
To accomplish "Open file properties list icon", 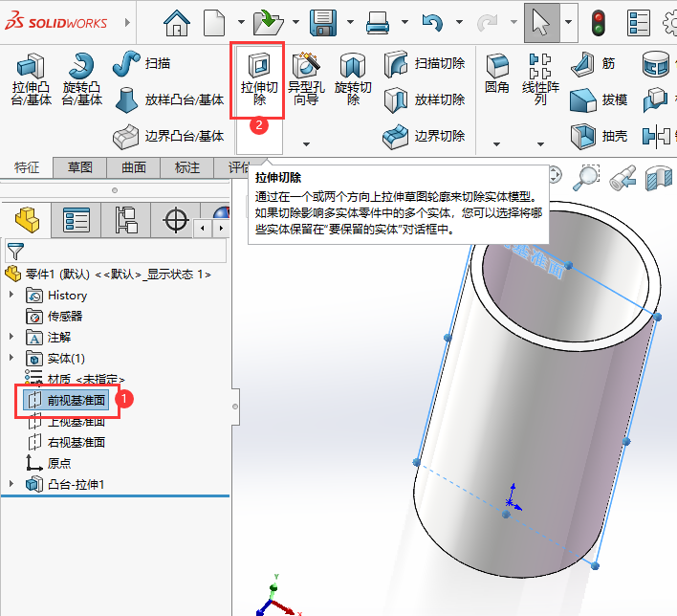I will point(639,22).
